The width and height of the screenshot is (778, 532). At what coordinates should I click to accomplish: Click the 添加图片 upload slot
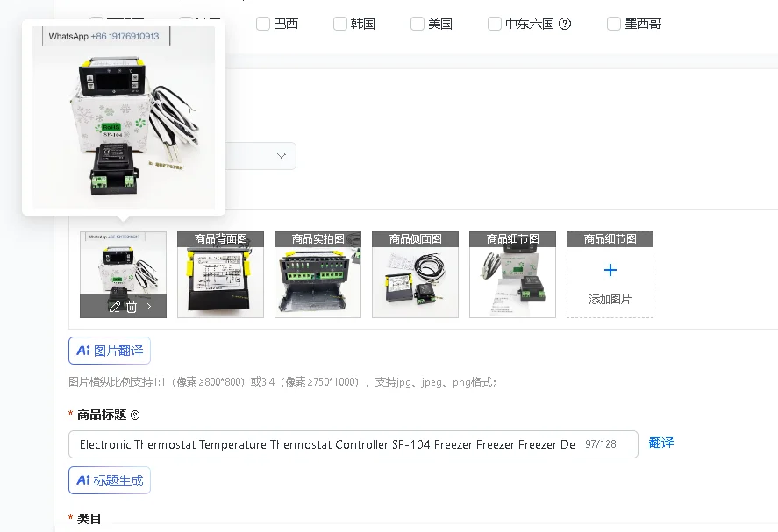610,274
